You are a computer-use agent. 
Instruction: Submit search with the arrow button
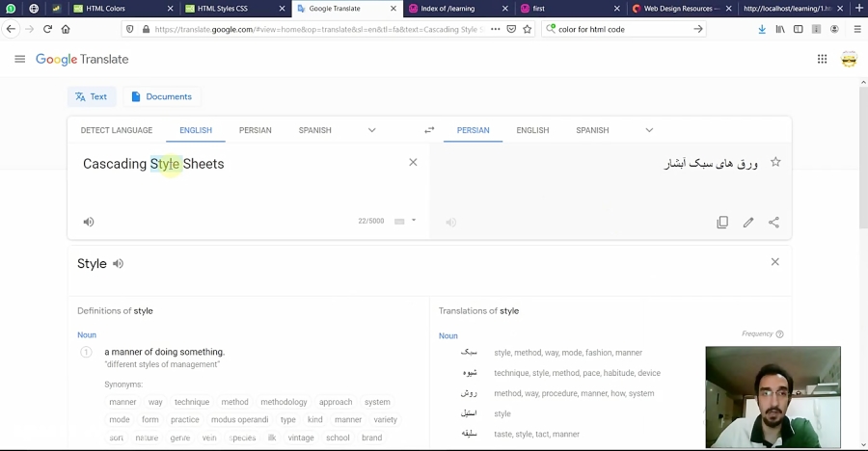pos(698,29)
